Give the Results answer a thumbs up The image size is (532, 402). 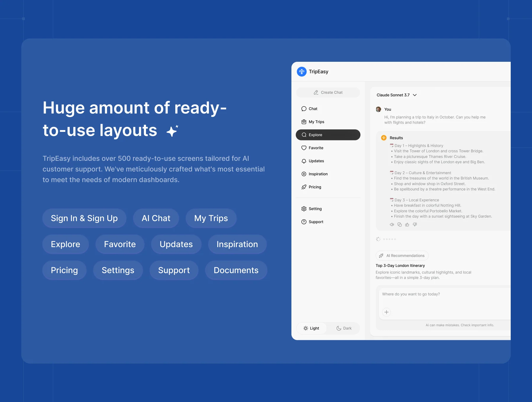(x=407, y=225)
